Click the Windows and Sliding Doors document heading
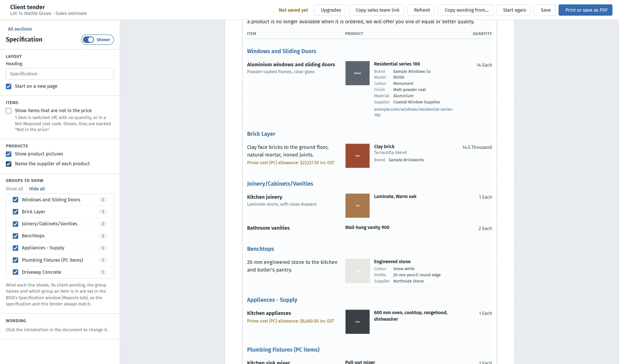 tap(281, 51)
